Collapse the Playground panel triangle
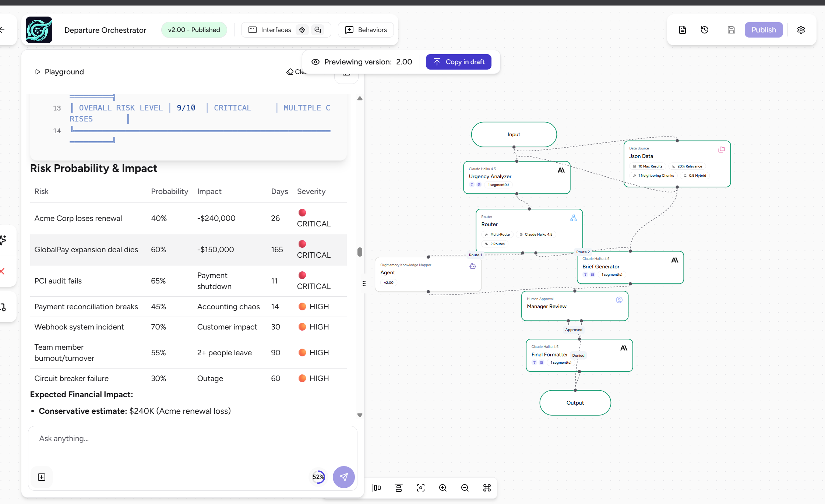This screenshot has height=504, width=825. [37, 72]
